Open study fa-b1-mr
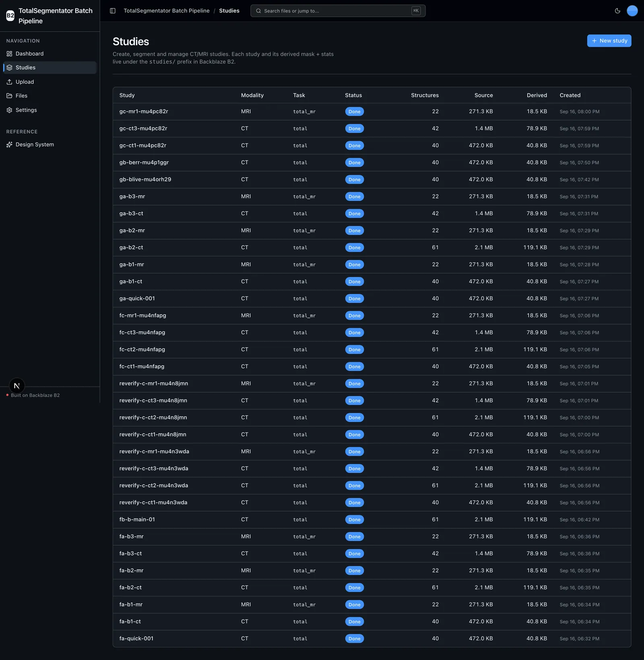The height and width of the screenshot is (660, 644). coord(131,605)
